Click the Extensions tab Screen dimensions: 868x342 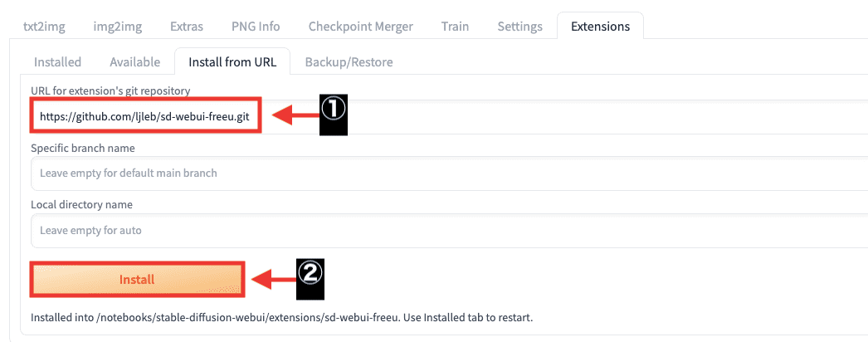(600, 27)
